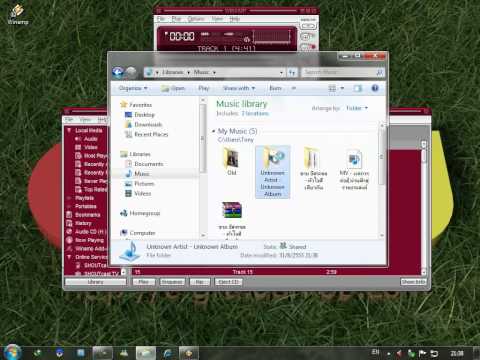Open Winamp player View menu
480x360 pixels.
pos(218,19)
